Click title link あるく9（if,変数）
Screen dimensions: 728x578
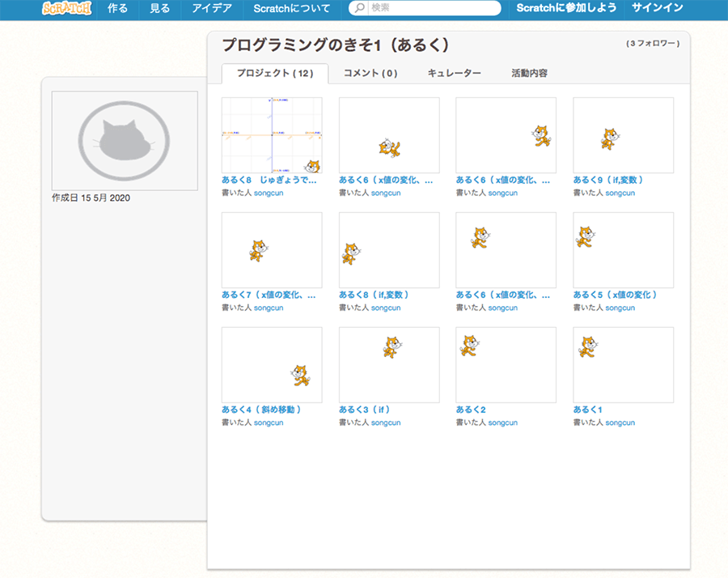[607, 181]
